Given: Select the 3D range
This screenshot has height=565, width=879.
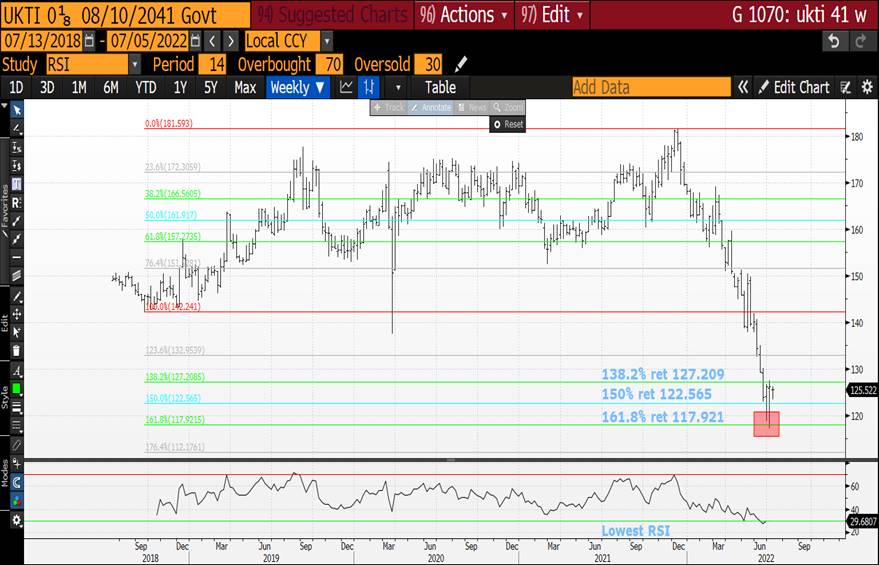Looking at the screenshot, I should point(47,87).
